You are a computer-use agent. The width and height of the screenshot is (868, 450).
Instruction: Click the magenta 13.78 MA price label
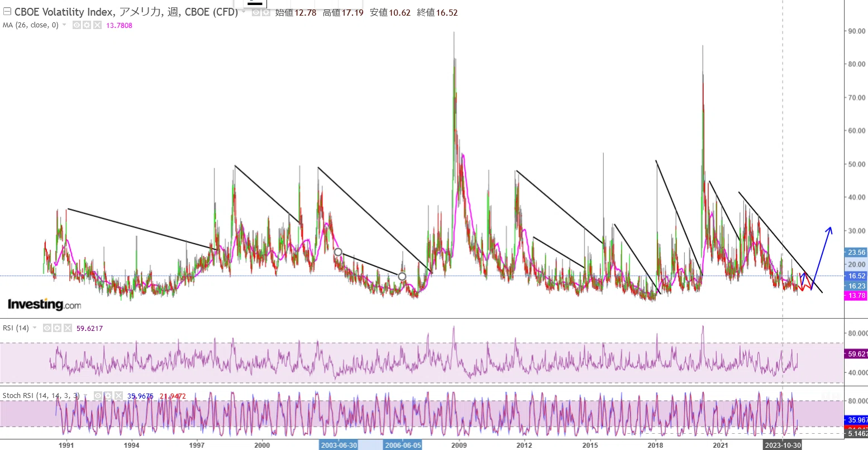click(856, 296)
